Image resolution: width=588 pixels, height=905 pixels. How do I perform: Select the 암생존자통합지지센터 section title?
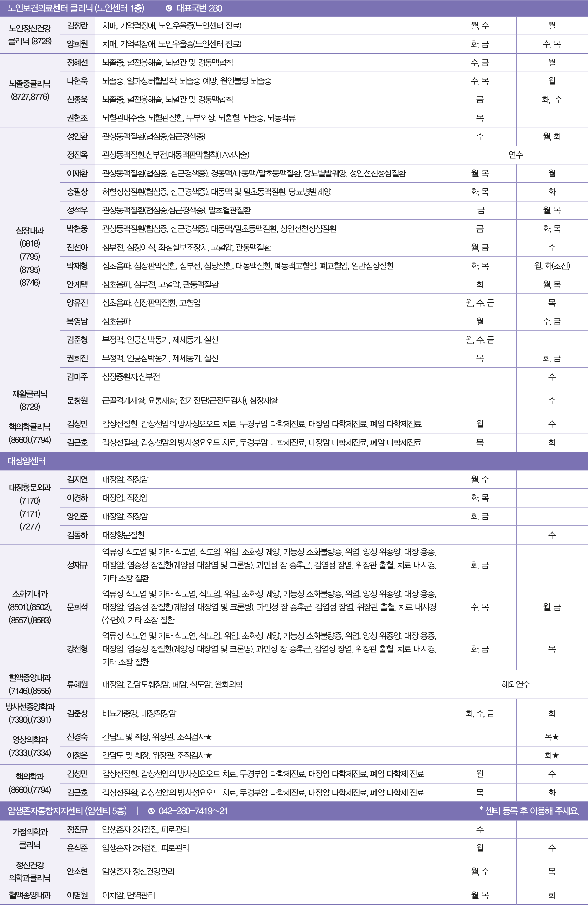pos(67,811)
